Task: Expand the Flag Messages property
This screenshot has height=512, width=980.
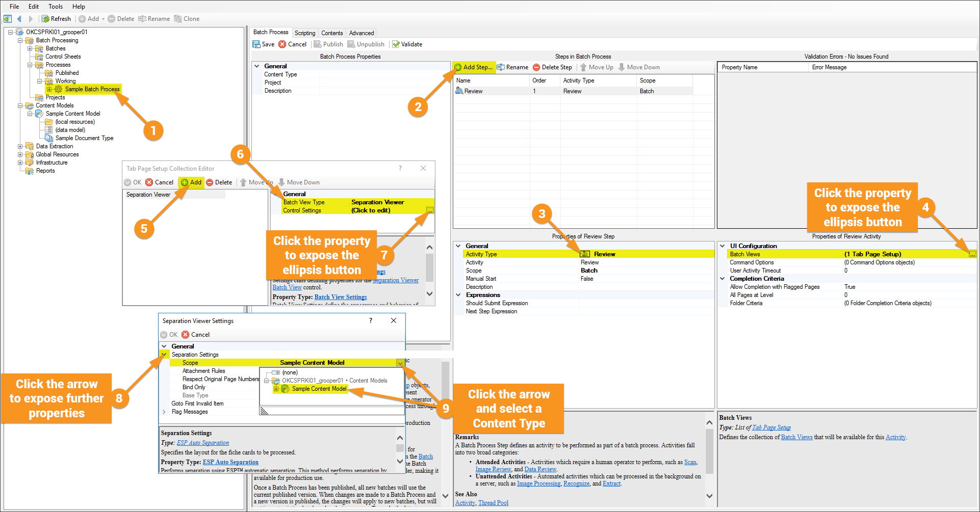Action: pos(164,412)
